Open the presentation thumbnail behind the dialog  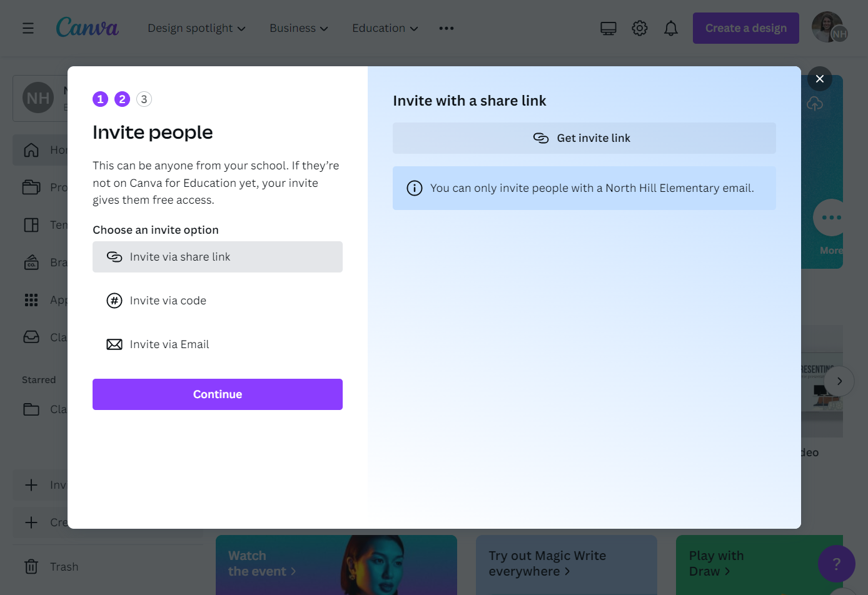[822, 381]
